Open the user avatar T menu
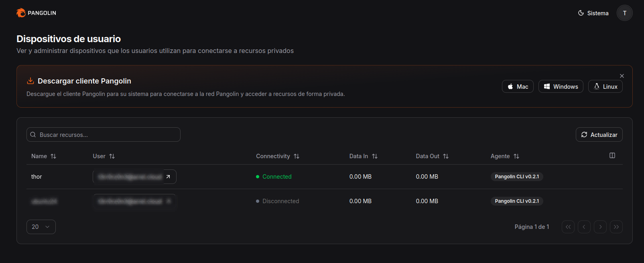The width and height of the screenshot is (644, 263). point(624,13)
